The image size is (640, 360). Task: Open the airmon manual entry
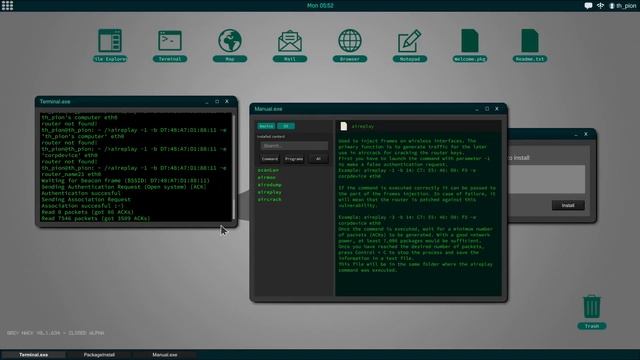tap(267, 178)
